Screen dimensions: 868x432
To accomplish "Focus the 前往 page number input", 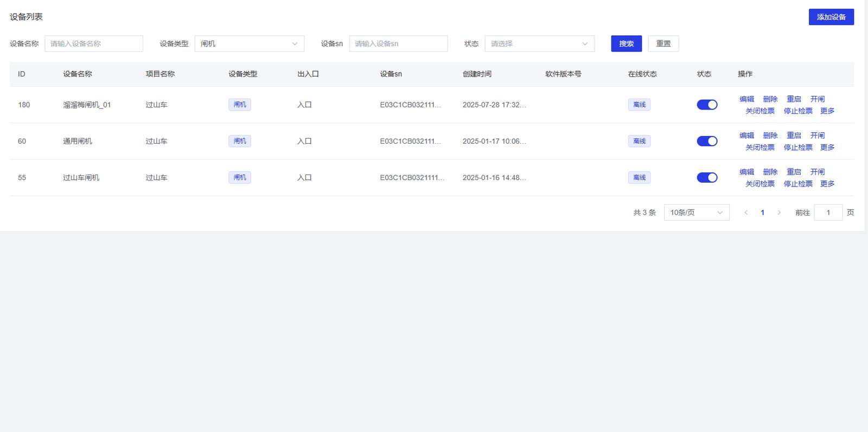I will (828, 212).
